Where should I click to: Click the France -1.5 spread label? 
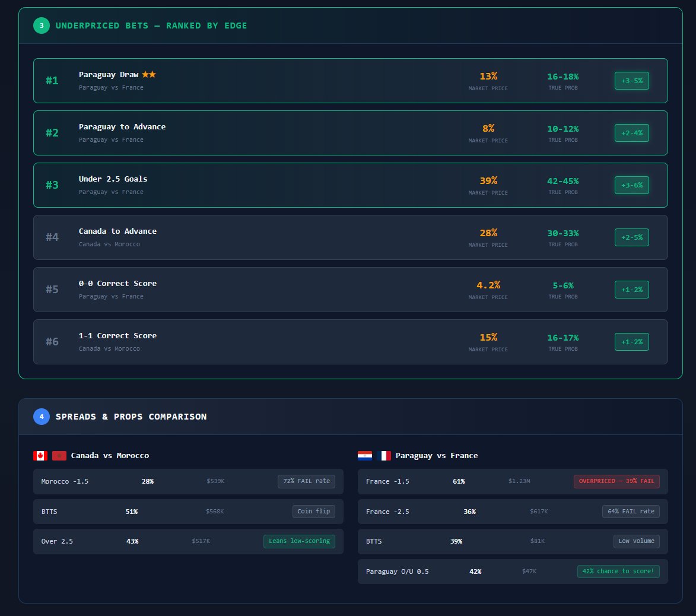(x=387, y=481)
